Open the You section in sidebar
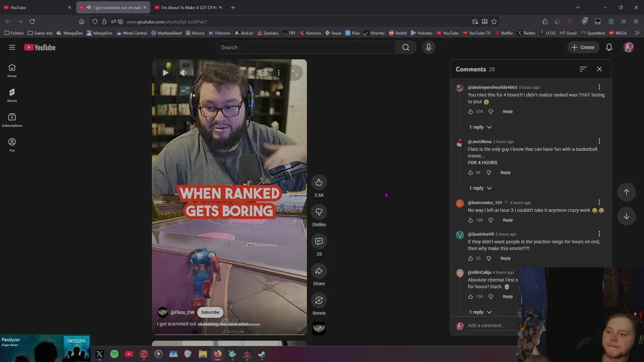Screen dimensions: 644x362 click(x=12, y=145)
